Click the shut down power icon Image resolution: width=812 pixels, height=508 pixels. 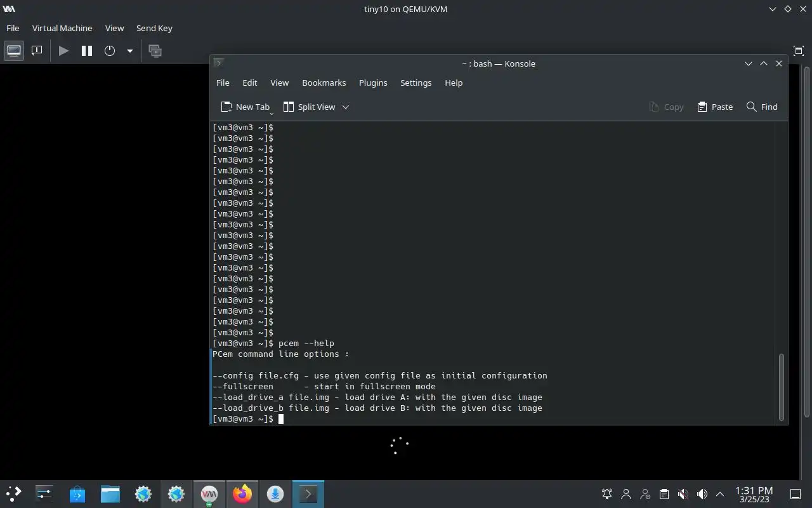110,51
